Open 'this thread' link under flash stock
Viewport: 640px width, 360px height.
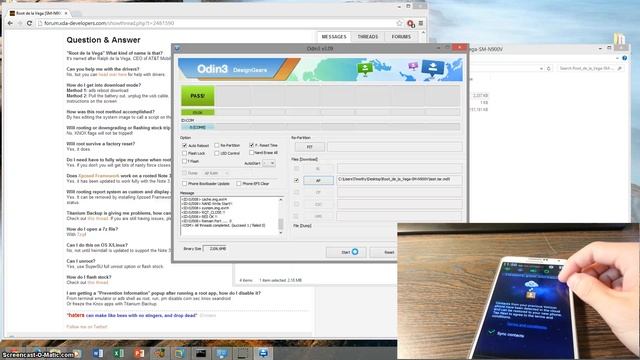(x=98, y=282)
